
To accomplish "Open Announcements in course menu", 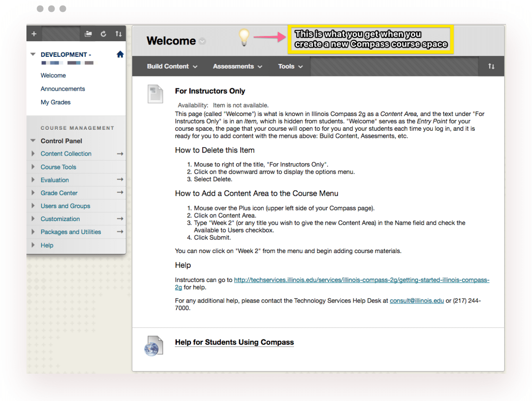I will point(63,89).
